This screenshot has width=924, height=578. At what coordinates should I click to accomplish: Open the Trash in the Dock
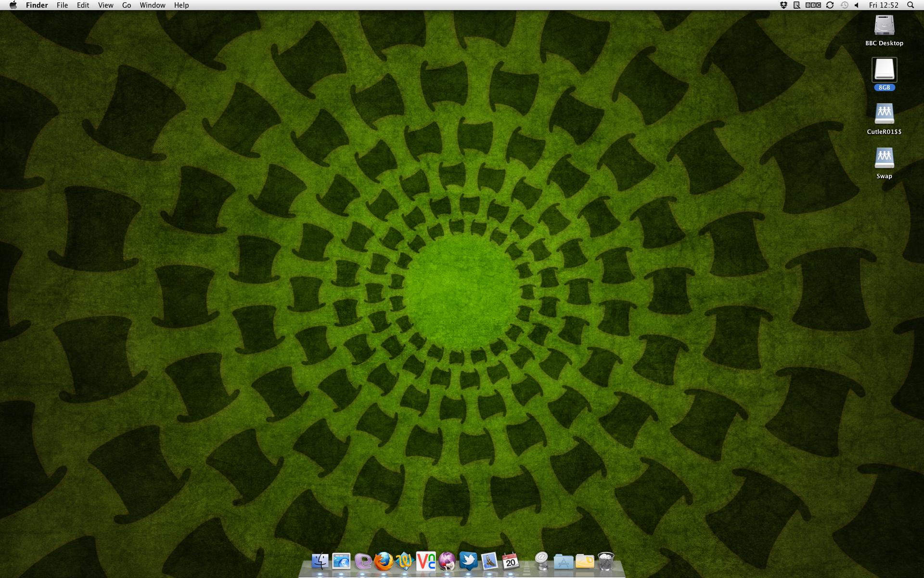coord(605,561)
